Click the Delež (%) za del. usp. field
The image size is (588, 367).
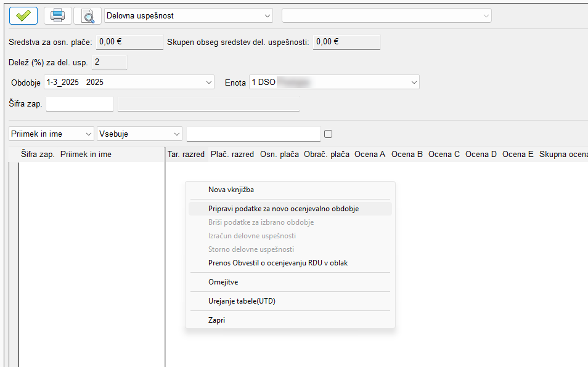coord(110,63)
